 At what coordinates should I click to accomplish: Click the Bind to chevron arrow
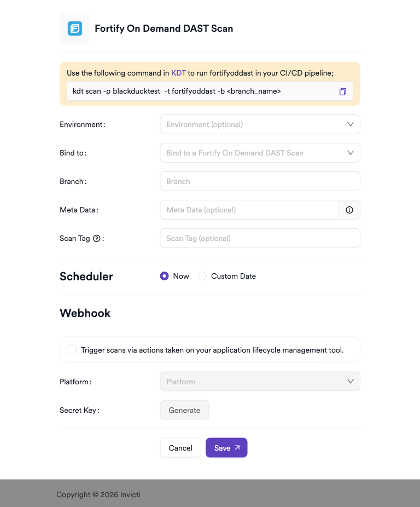click(351, 153)
